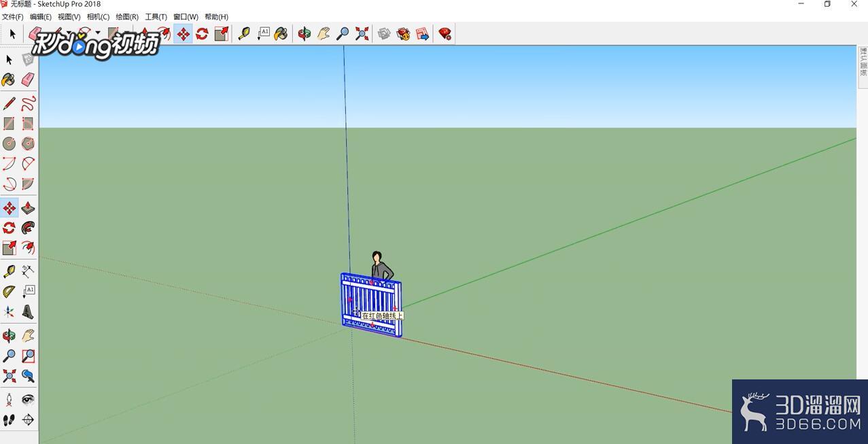
Task: Select the Orbit tool in the top toolbar
Action: pos(305,33)
